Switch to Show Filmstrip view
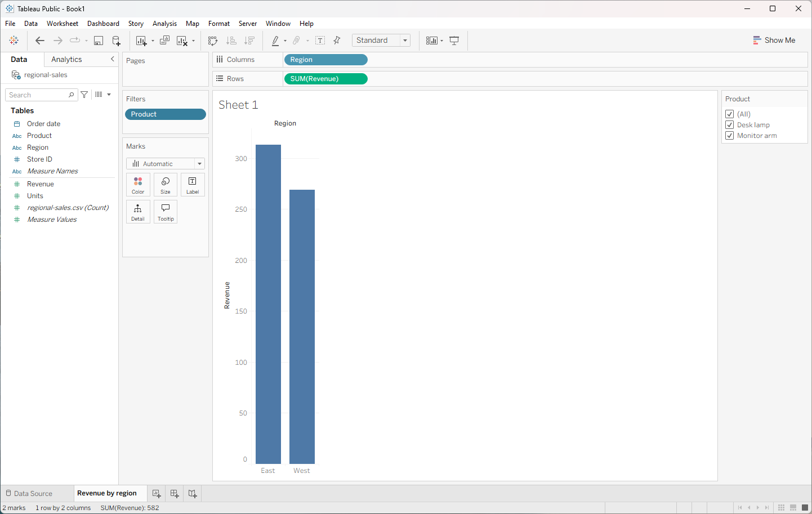Viewport: 812px width, 514px height. click(793, 508)
